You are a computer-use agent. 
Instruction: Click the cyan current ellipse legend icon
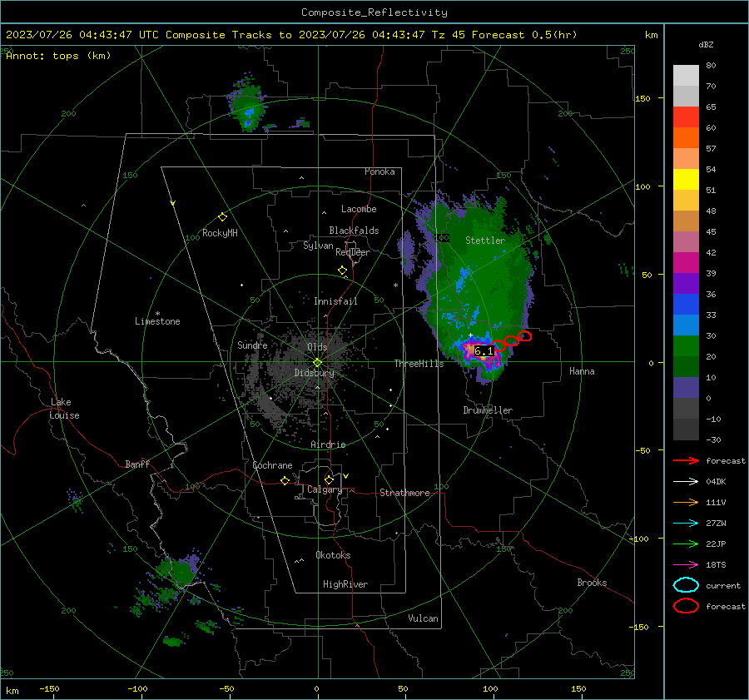click(x=686, y=585)
